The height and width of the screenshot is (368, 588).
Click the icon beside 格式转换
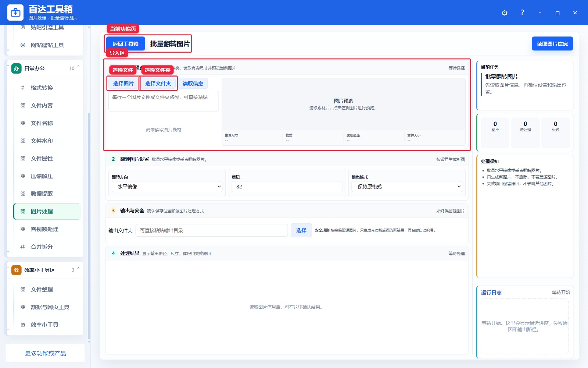click(23, 88)
